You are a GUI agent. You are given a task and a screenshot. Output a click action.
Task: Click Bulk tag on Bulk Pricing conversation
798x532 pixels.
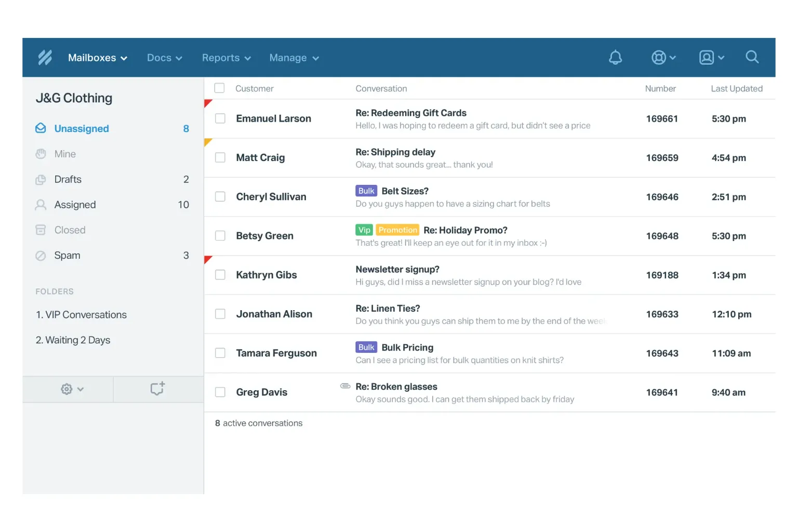[366, 347]
